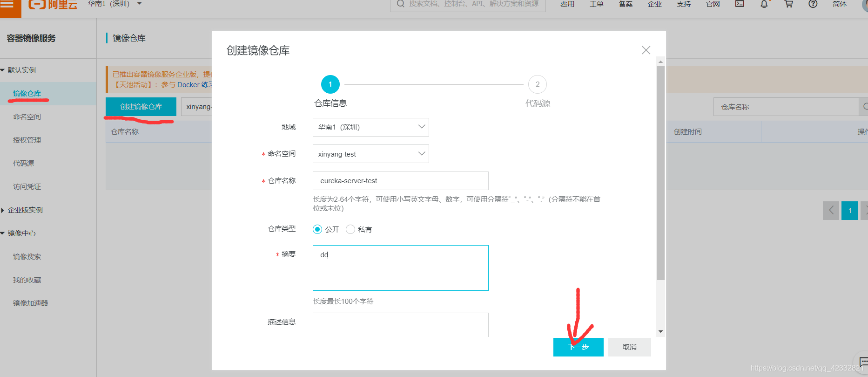
Task: Switch language via 简体
Action: click(840, 4)
